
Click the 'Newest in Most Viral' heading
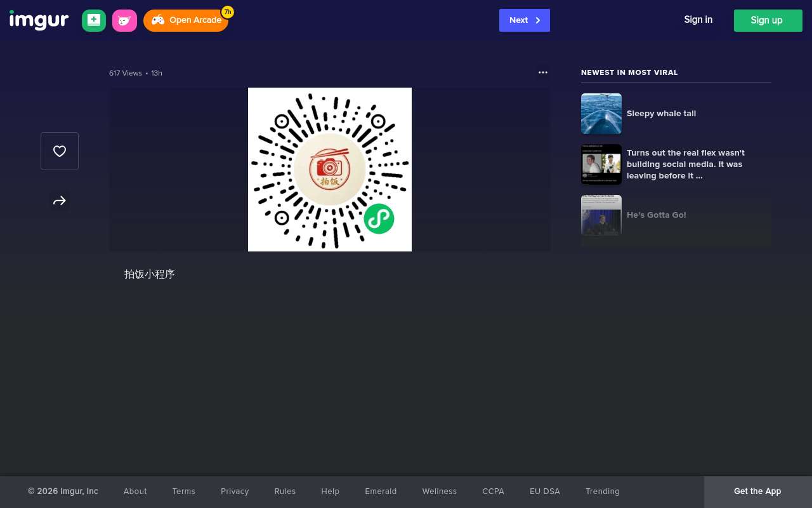[629, 72]
